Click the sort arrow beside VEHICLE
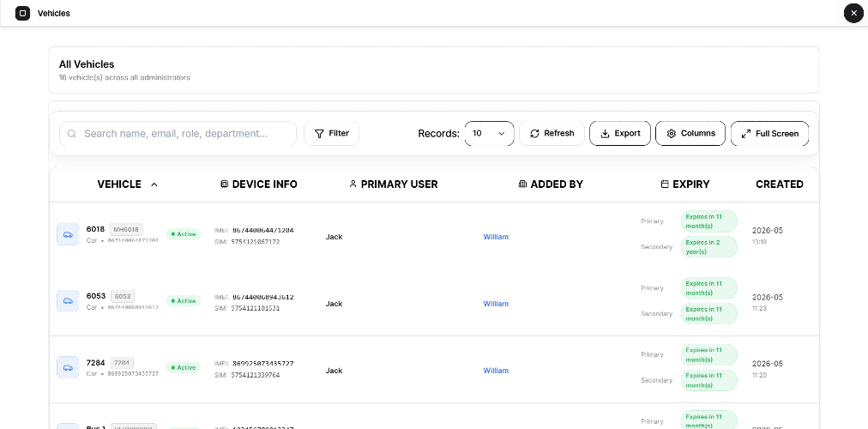The width and height of the screenshot is (868, 429). click(154, 184)
